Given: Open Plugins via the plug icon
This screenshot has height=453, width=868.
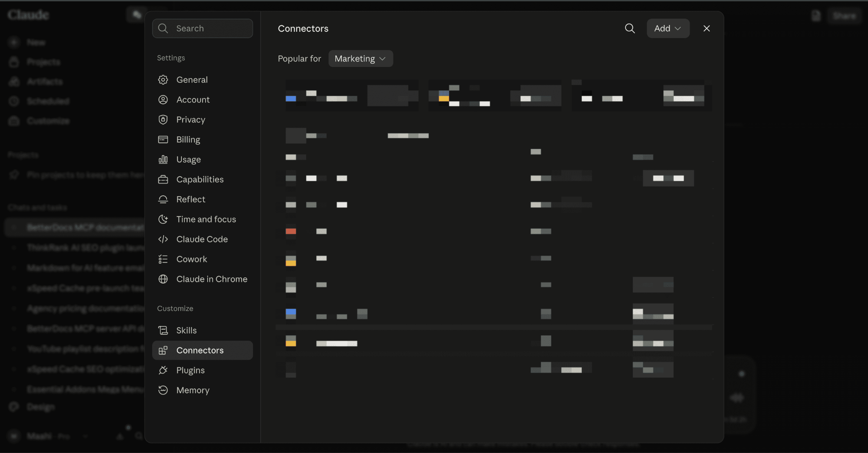Looking at the screenshot, I should pos(163,370).
